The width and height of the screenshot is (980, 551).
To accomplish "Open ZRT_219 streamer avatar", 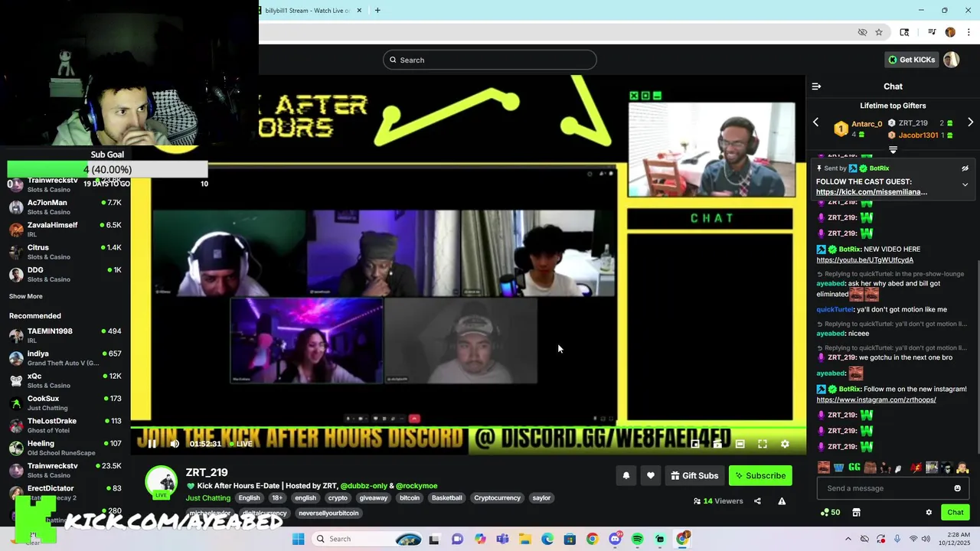I will pyautogui.click(x=162, y=481).
